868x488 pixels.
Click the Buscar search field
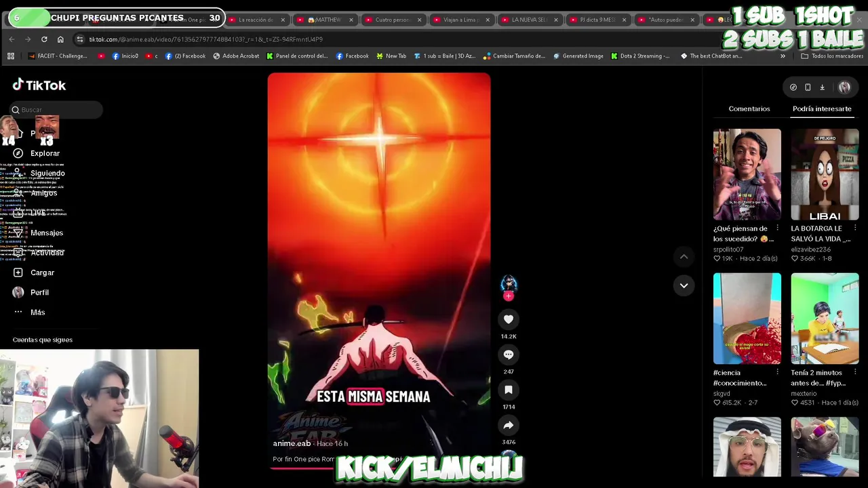coord(56,110)
